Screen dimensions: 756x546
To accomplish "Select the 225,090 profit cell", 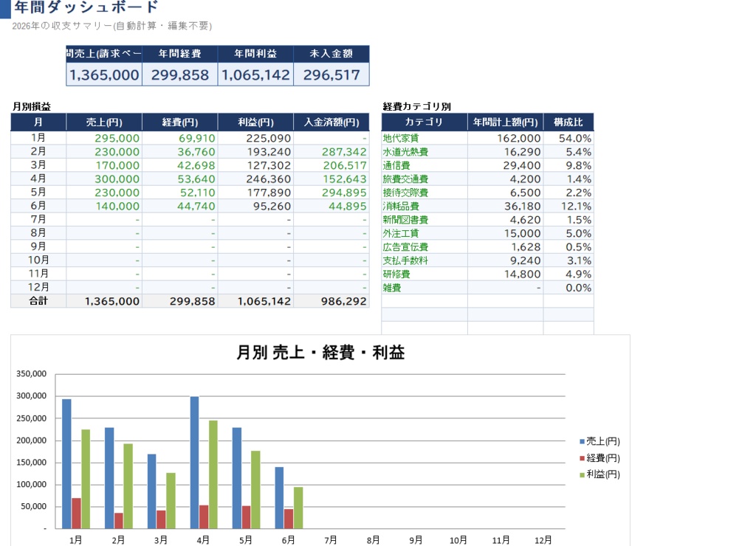I will pyautogui.click(x=255, y=138).
